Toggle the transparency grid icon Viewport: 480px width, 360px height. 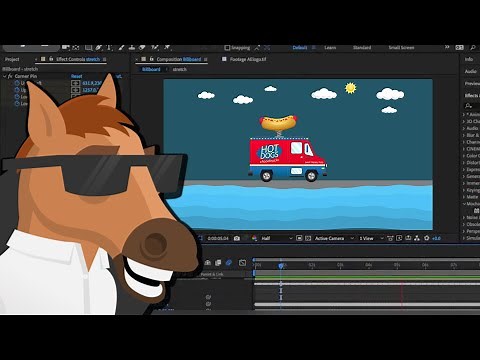tap(308, 238)
